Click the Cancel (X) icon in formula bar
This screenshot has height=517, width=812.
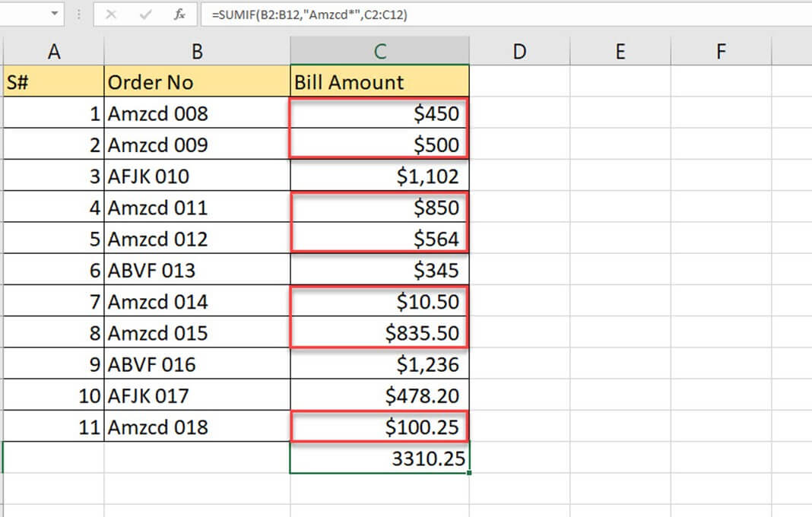pyautogui.click(x=111, y=14)
